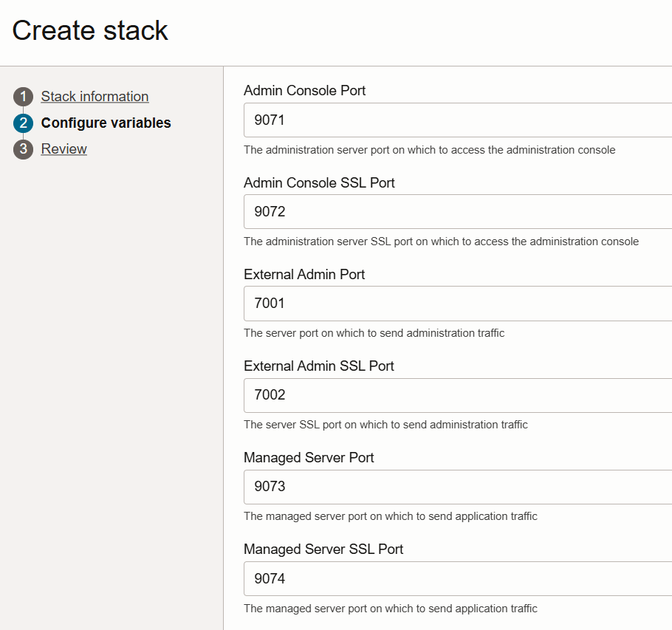Click the step 2 circle icon
Viewport: 672px width, 630px height.
pyautogui.click(x=23, y=123)
